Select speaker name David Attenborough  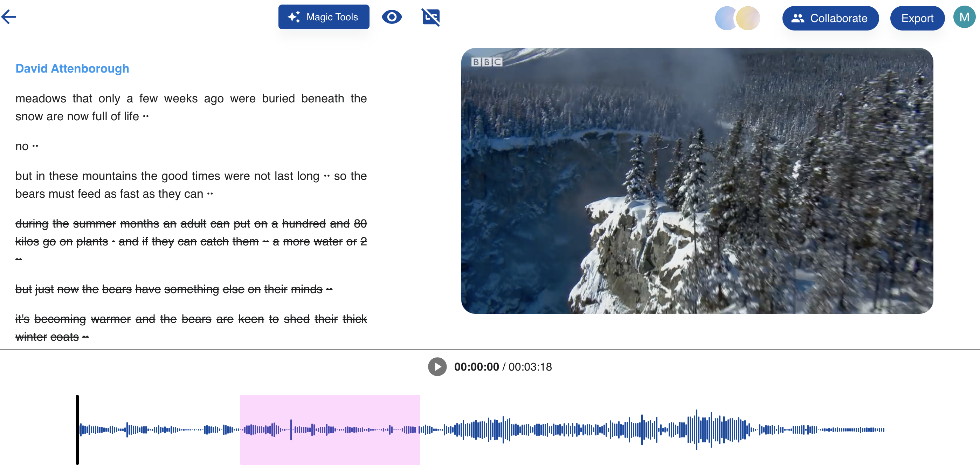72,69
